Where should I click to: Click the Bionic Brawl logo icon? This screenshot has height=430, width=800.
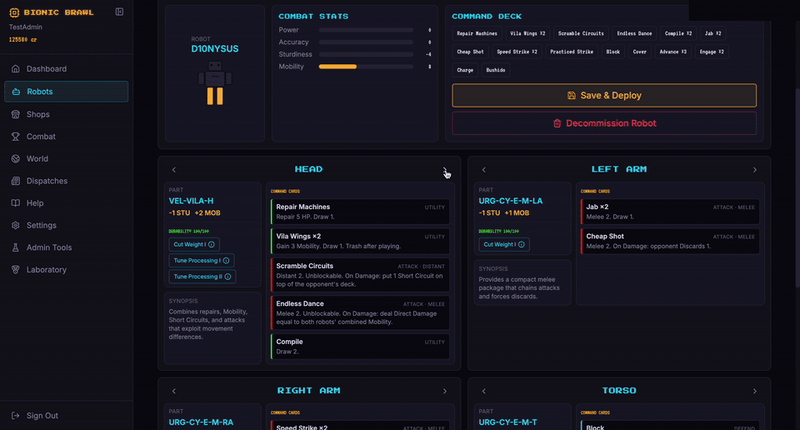14,12
